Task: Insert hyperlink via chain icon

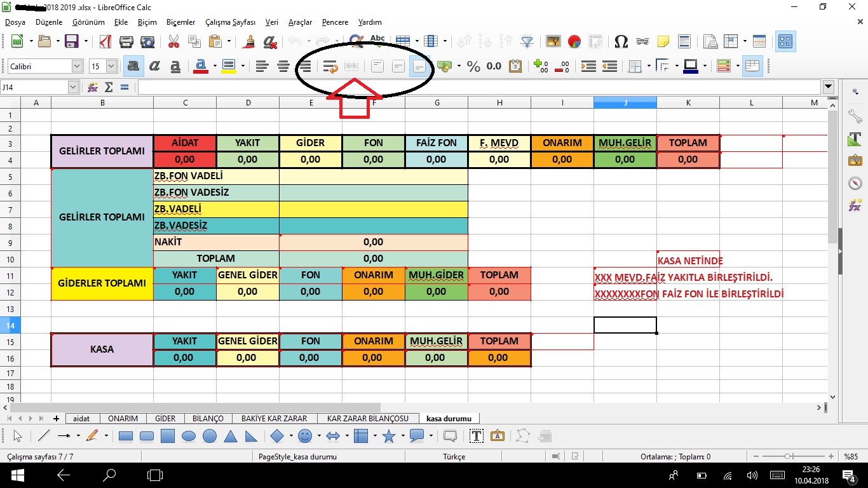Action: [x=642, y=41]
